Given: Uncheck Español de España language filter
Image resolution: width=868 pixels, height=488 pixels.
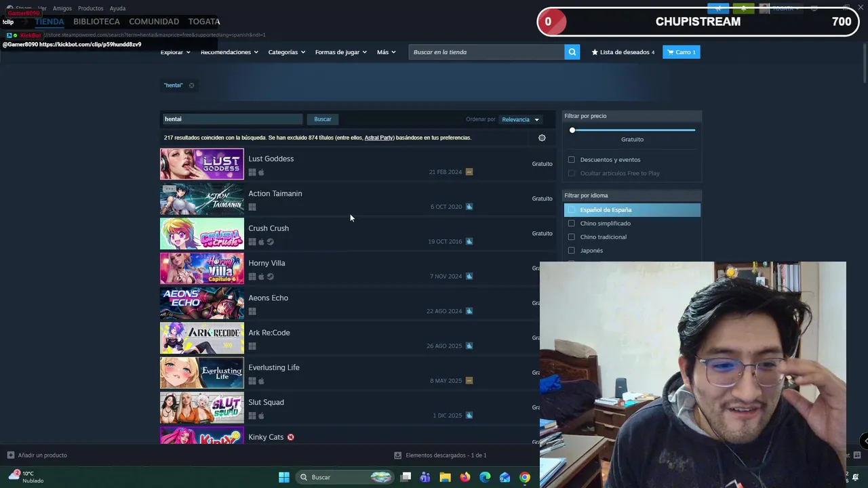Looking at the screenshot, I should coord(572,210).
